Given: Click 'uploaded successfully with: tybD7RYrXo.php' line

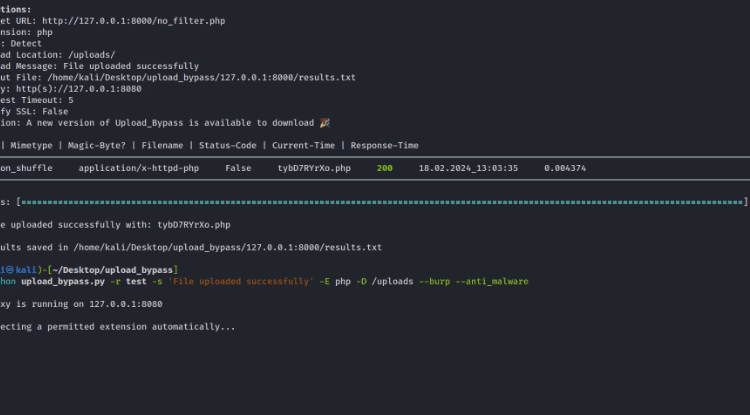Looking at the screenshot, I should (115, 225).
